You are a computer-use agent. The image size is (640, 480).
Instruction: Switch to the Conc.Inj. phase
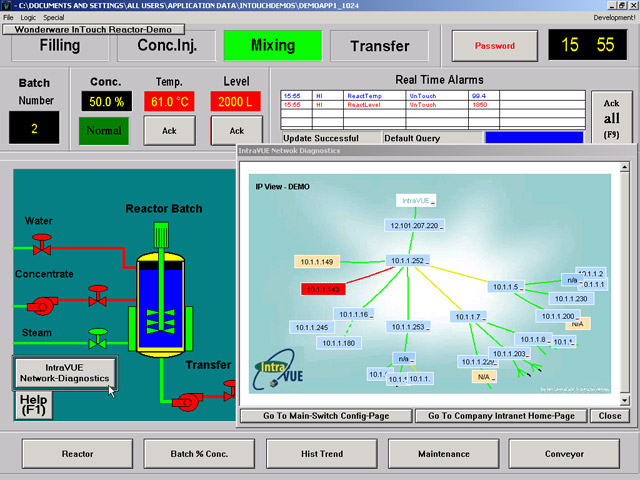[x=167, y=46]
